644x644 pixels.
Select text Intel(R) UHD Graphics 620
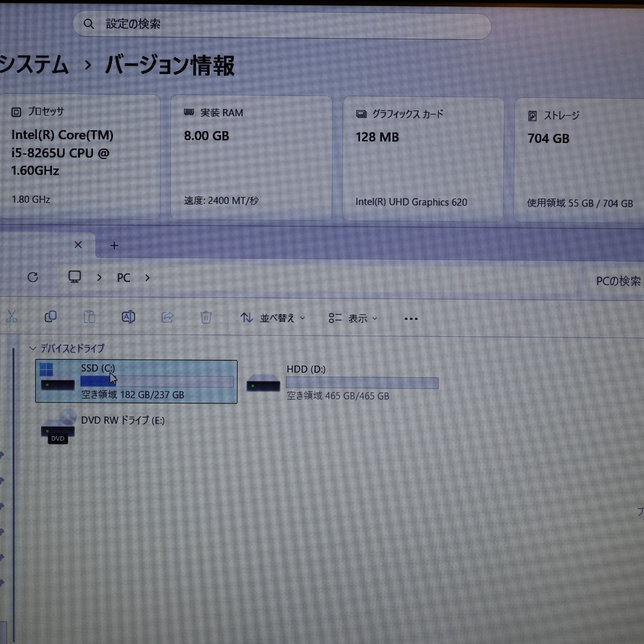[411, 202]
